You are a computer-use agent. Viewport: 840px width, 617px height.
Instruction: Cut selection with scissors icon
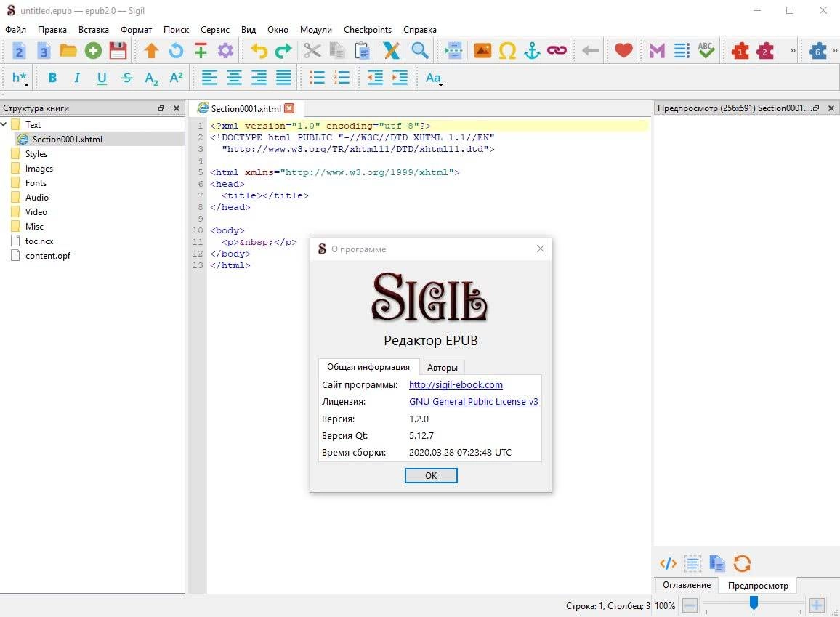[312, 51]
